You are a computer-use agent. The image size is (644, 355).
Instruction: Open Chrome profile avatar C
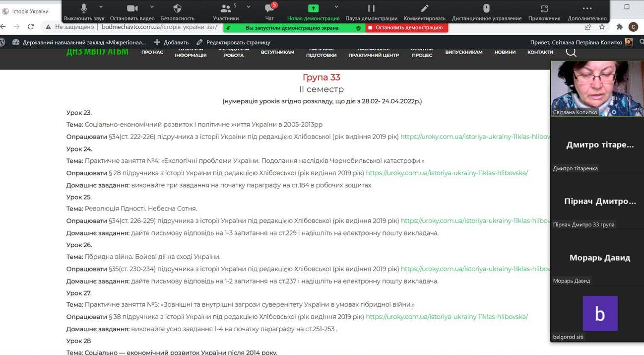(633, 27)
